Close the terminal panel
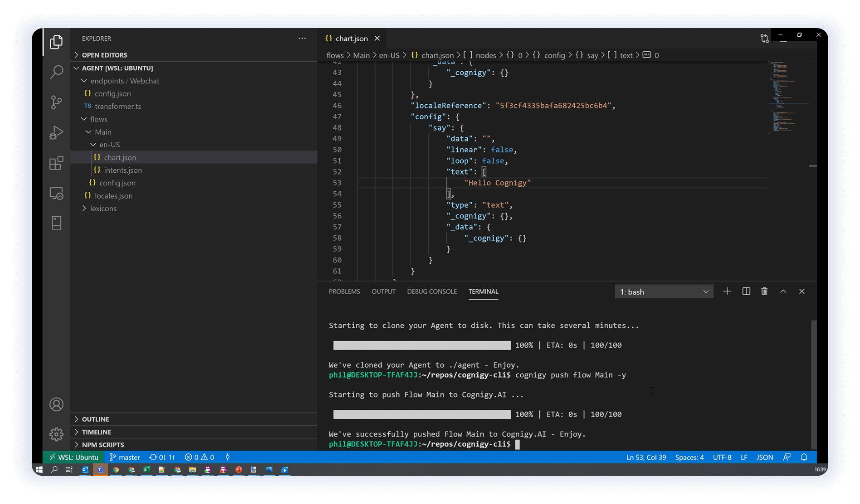This screenshot has width=860, height=504. point(802,291)
